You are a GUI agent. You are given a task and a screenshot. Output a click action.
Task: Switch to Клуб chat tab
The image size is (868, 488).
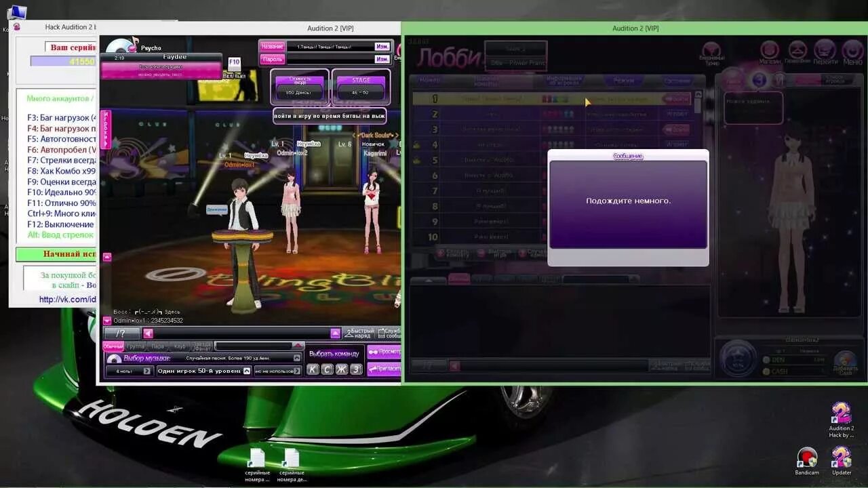pyautogui.click(x=180, y=346)
